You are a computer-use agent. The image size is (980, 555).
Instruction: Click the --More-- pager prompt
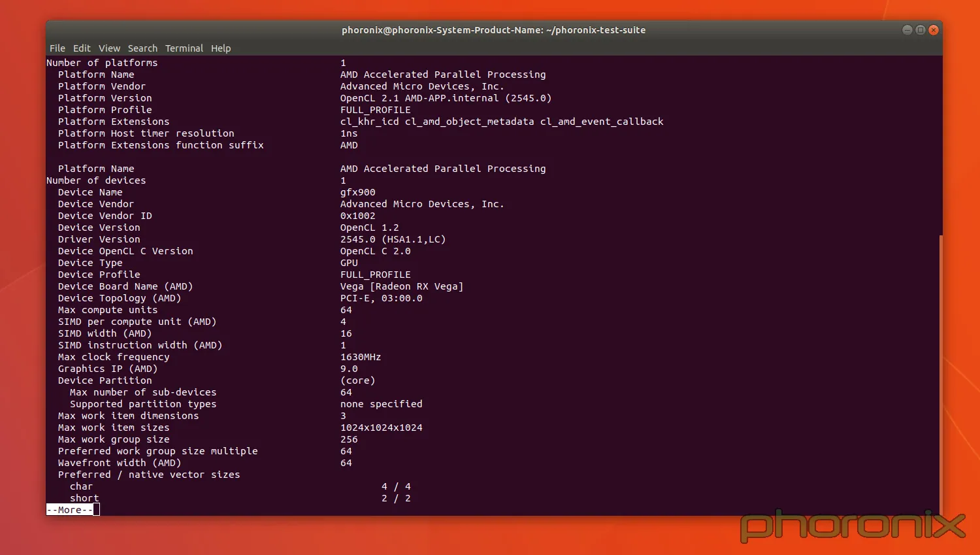coord(70,510)
